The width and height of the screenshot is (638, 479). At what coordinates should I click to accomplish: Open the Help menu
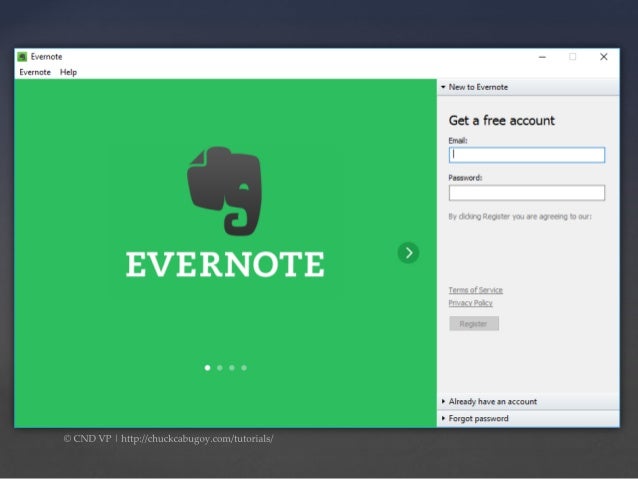click(68, 72)
